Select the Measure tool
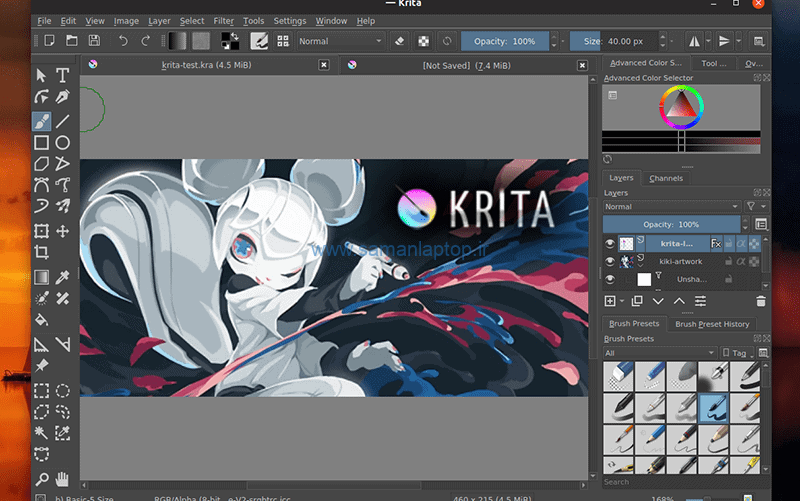The height and width of the screenshot is (501, 800). (x=62, y=344)
